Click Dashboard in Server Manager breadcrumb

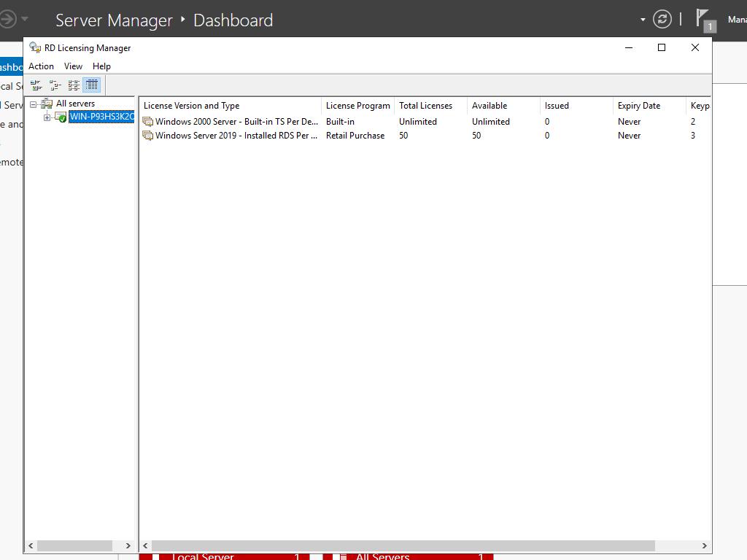(x=233, y=20)
